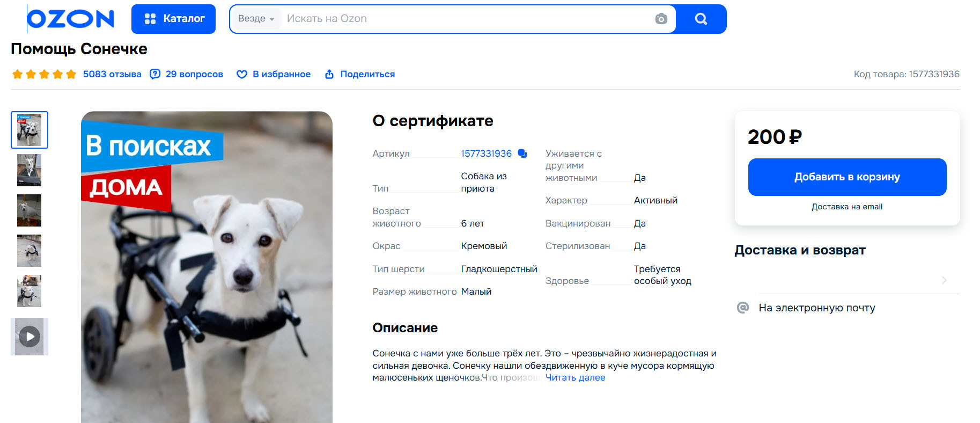Image resolution: width=980 pixels, height=423 pixels.
Task: Click the email @ delivery icon
Action: coord(743,308)
